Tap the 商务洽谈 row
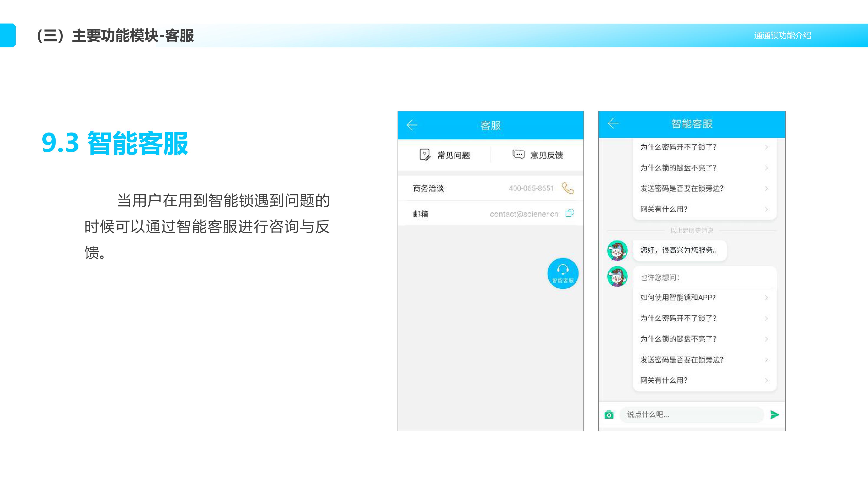 click(x=429, y=188)
